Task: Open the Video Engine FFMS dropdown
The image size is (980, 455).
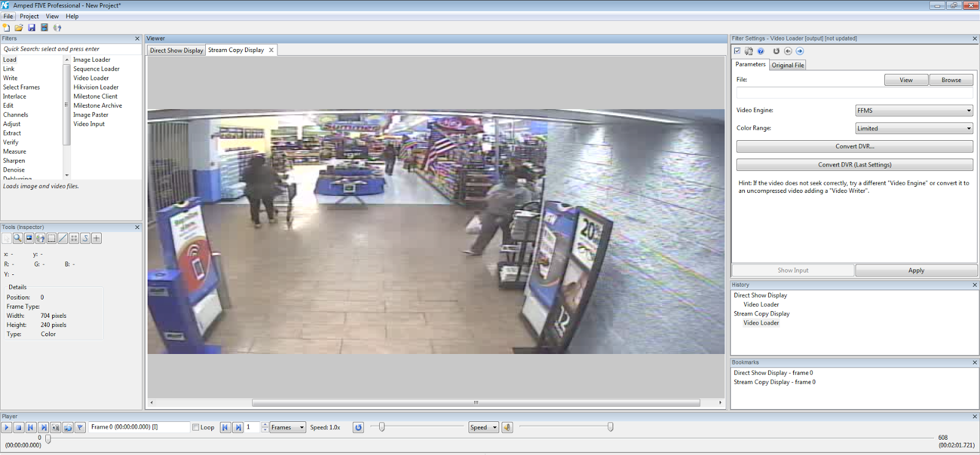Action: tap(914, 111)
